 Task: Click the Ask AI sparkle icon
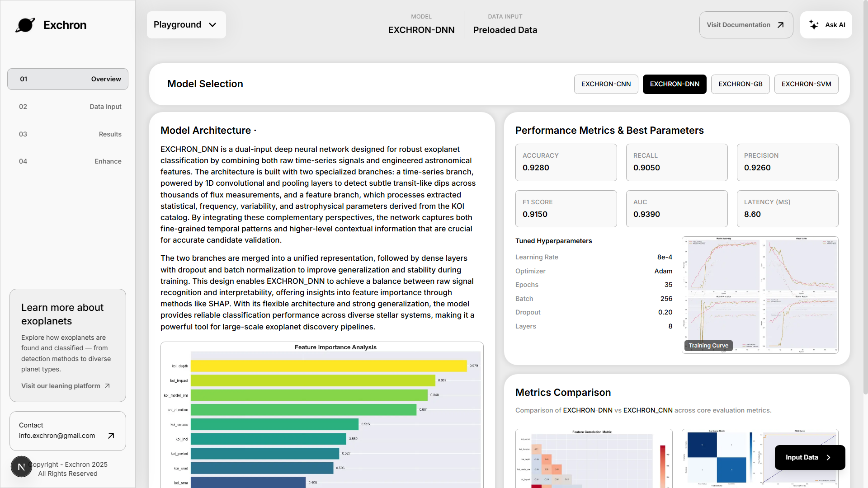[814, 25]
